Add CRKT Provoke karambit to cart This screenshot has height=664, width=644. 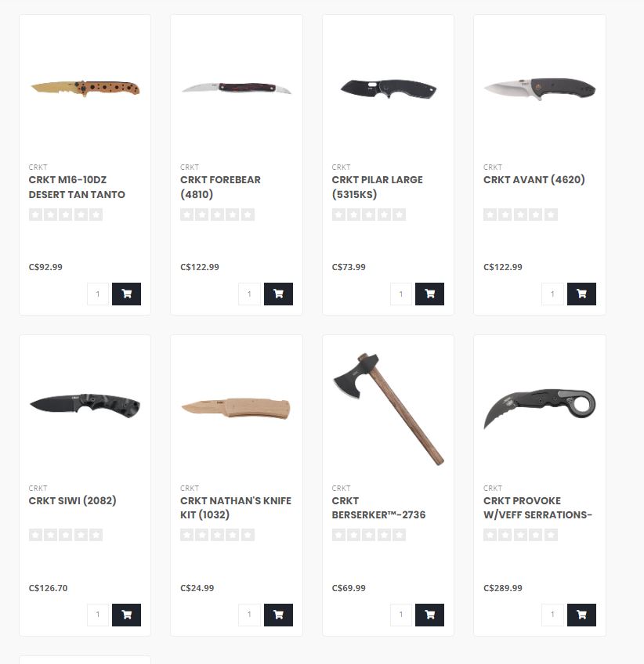coord(581,615)
